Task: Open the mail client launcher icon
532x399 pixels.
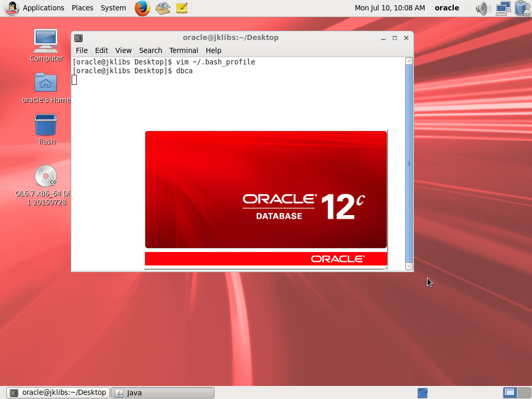Action: (163, 8)
